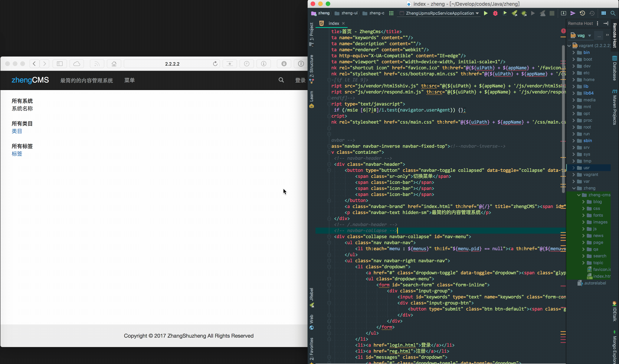Viewport: 619px width, 364px height.
Task: Click the 类目 link
Action: tap(17, 131)
